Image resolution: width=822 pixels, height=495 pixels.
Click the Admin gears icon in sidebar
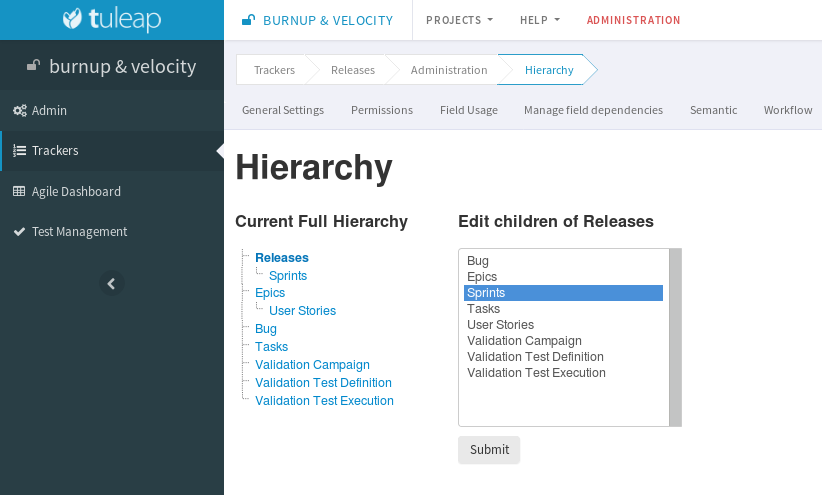click(x=19, y=111)
